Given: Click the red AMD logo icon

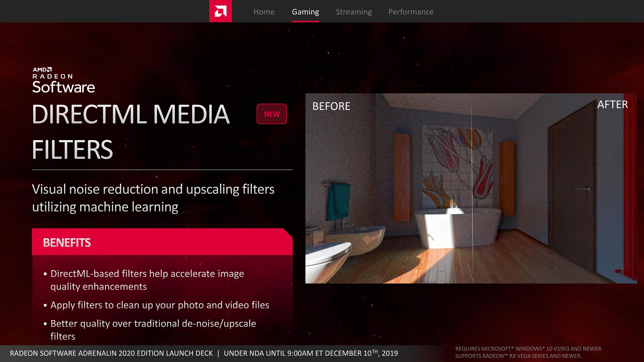Looking at the screenshot, I should tap(220, 11).
